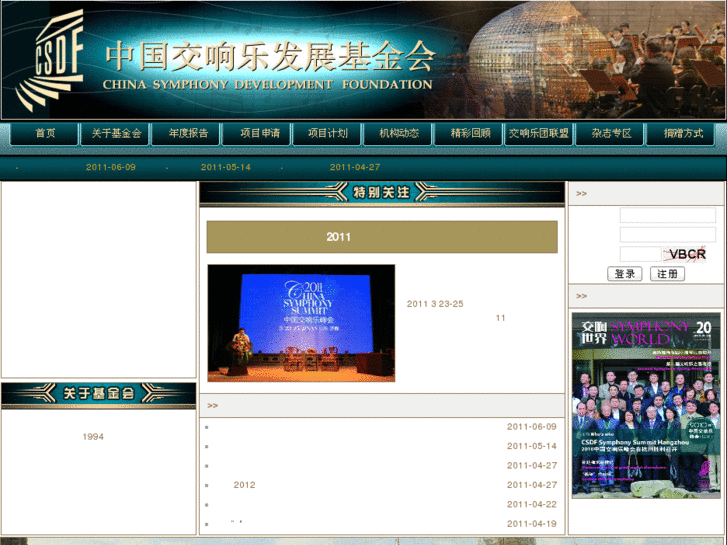Image resolution: width=727 pixels, height=545 pixels.
Task: Select the 项目计划 navigation item
Action: (x=327, y=134)
